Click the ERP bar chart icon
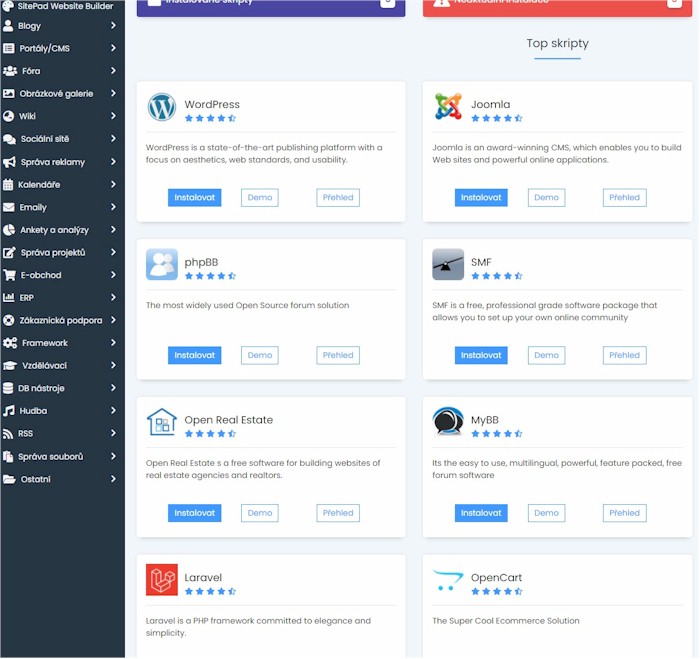Image resolution: width=700 pixels, height=659 pixels. point(8,297)
